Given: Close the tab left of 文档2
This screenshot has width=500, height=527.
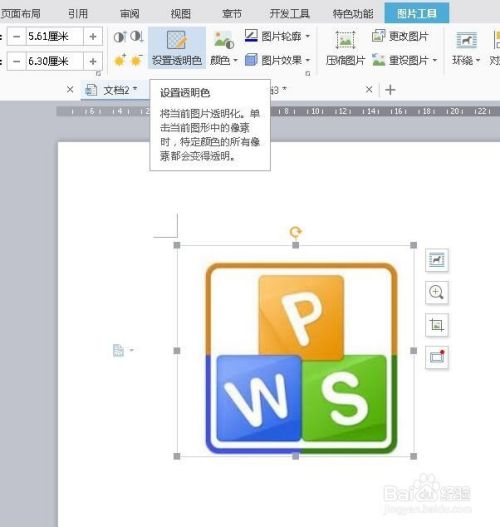Looking at the screenshot, I should (70, 89).
